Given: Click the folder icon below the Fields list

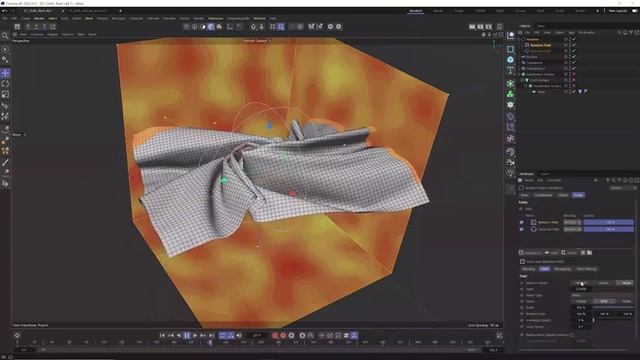Looking at the screenshot, I should (x=589, y=253).
